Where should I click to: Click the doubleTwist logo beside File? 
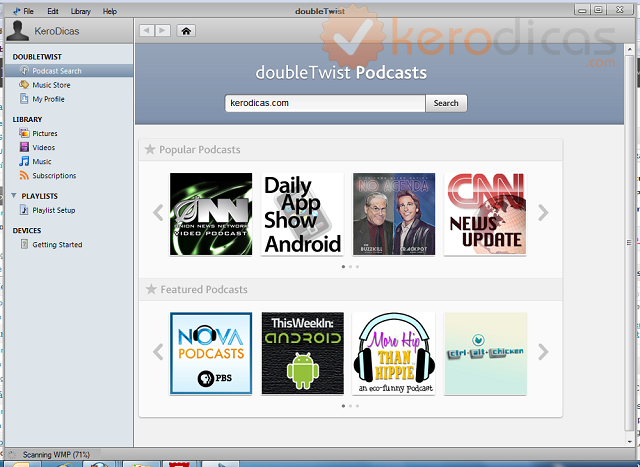tap(17, 11)
